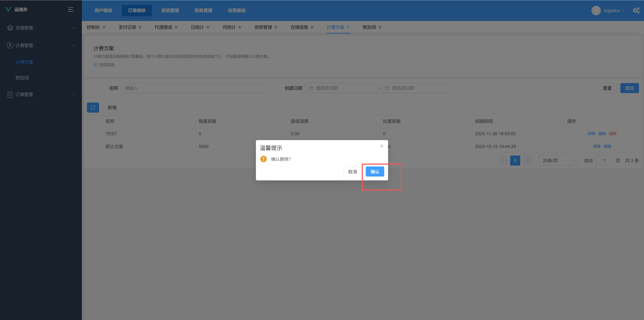Screen dimensions: 644x320
Task: Click the blue refresh table icon
Action: point(93,108)
